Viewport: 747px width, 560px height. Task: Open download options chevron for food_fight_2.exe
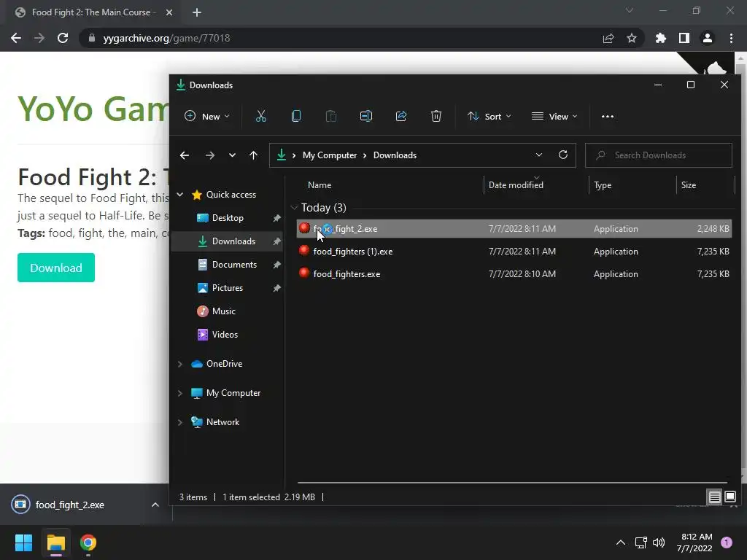tap(155, 505)
